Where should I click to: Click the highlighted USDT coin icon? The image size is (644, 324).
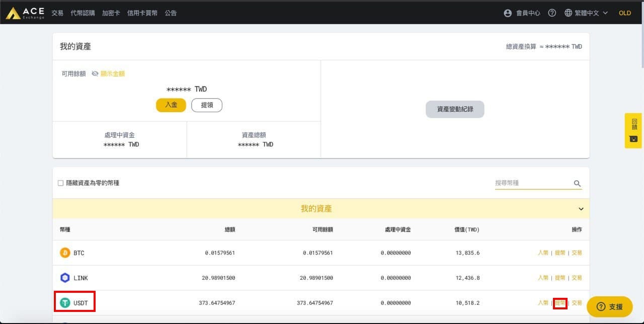click(64, 302)
